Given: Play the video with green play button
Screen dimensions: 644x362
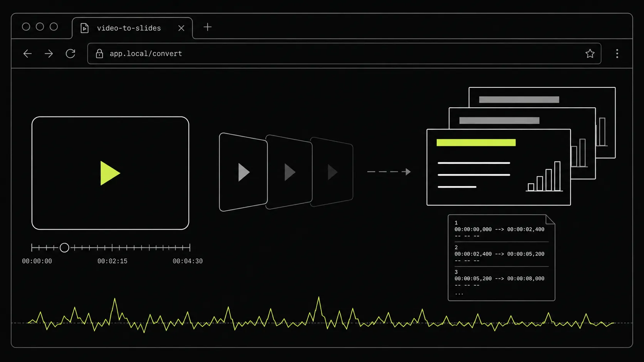Looking at the screenshot, I should pyautogui.click(x=110, y=173).
